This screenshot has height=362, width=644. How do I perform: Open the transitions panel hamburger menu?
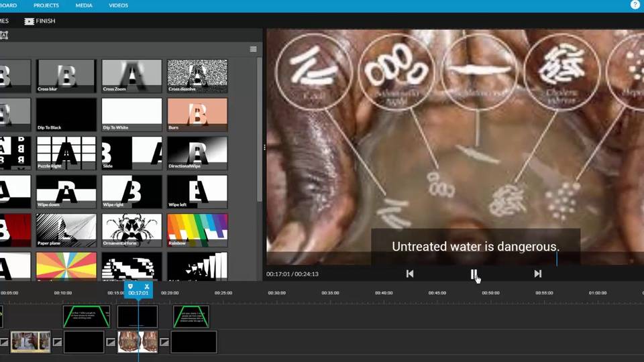(253, 49)
